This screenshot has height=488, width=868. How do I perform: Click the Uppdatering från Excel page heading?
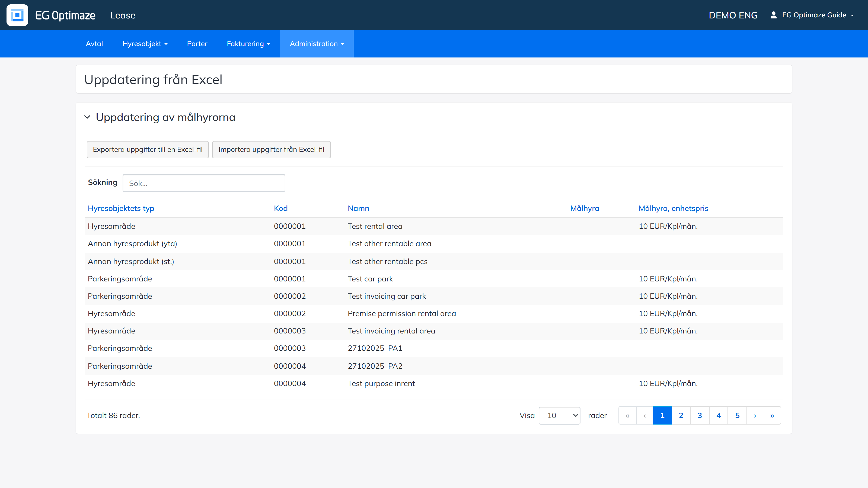pos(153,80)
